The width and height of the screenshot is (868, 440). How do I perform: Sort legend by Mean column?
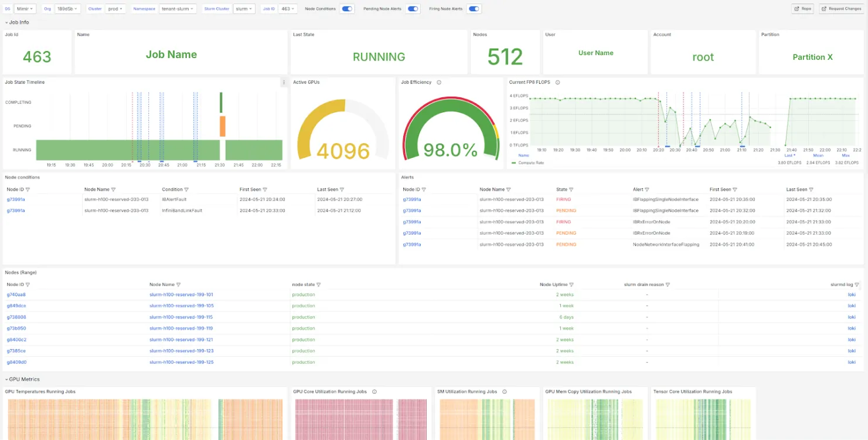pyautogui.click(x=818, y=155)
